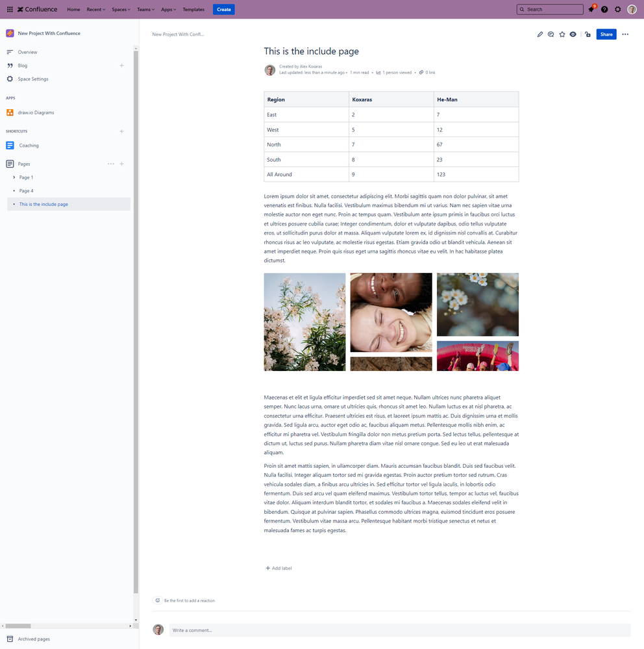Open inline comments via comment bubble icon
This screenshot has width=644, height=649.
pos(551,34)
